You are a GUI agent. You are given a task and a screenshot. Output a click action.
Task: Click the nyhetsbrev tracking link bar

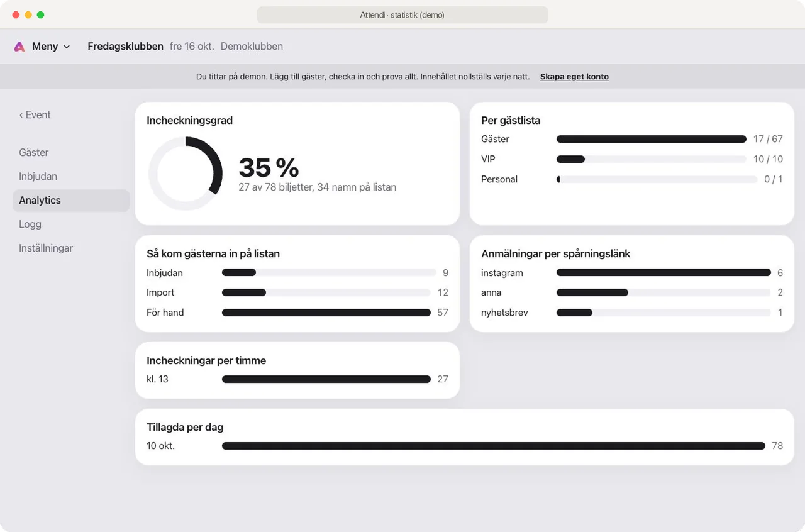(663, 313)
